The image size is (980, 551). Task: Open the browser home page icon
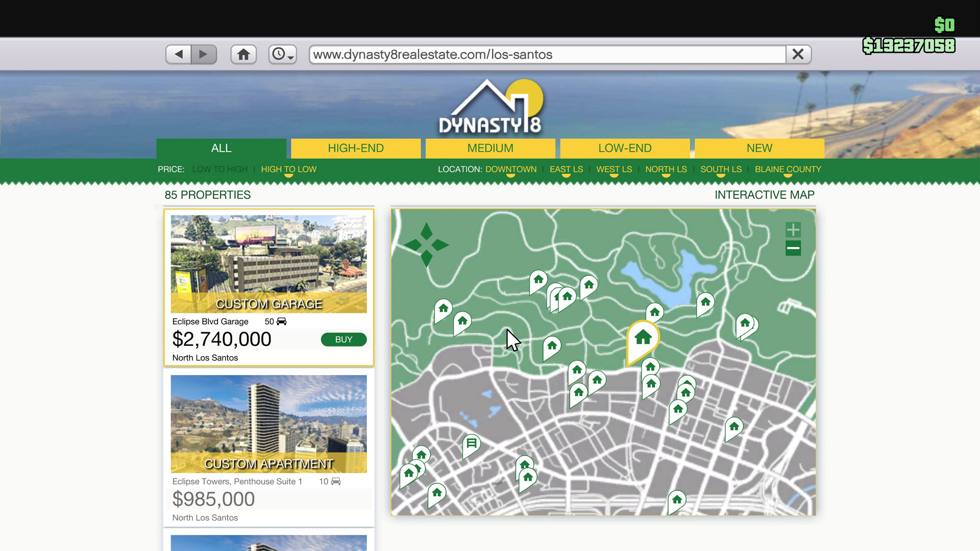(x=243, y=54)
